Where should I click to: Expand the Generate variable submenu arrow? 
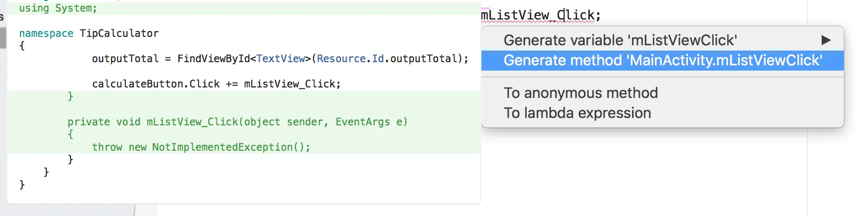point(825,40)
